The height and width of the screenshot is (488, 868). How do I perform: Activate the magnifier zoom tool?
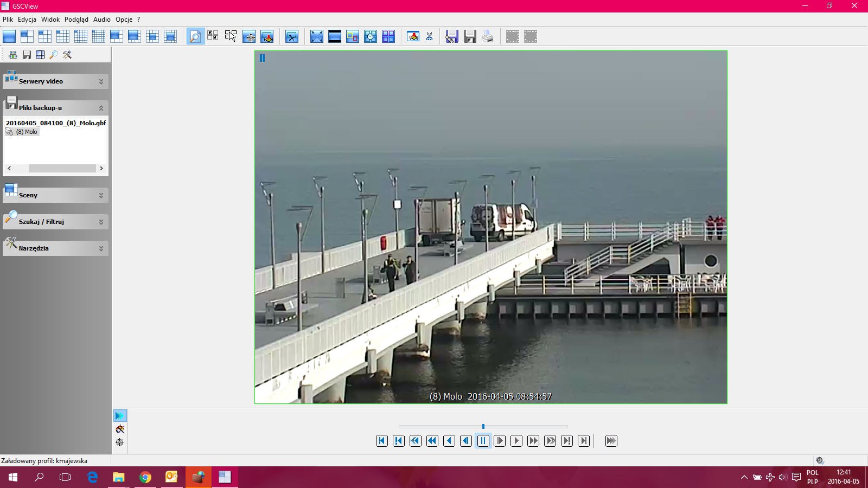tap(195, 36)
